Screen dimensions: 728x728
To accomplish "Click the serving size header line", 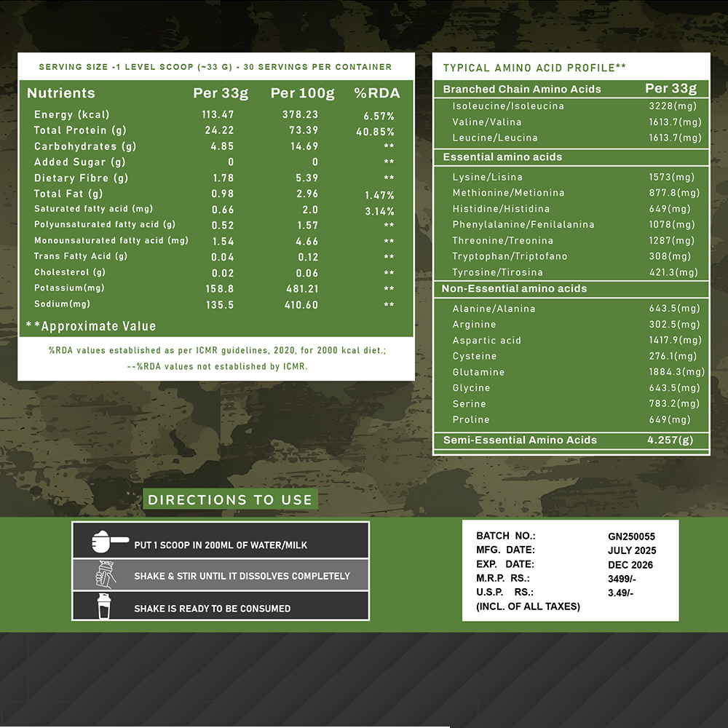I will pos(215,67).
